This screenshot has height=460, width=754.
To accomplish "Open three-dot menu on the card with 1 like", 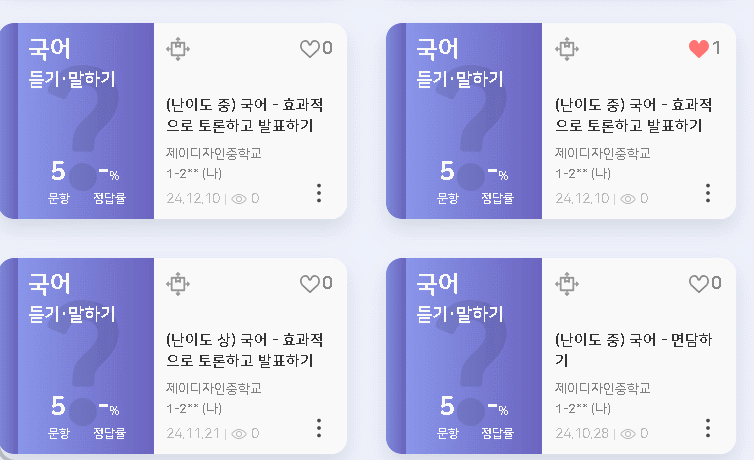I will tap(707, 193).
